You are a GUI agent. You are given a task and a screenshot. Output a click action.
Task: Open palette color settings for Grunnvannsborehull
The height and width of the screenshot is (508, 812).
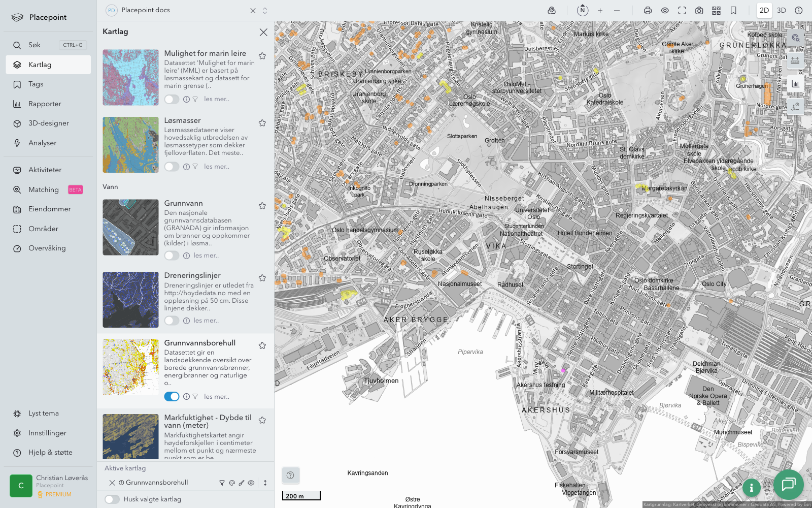(x=232, y=483)
